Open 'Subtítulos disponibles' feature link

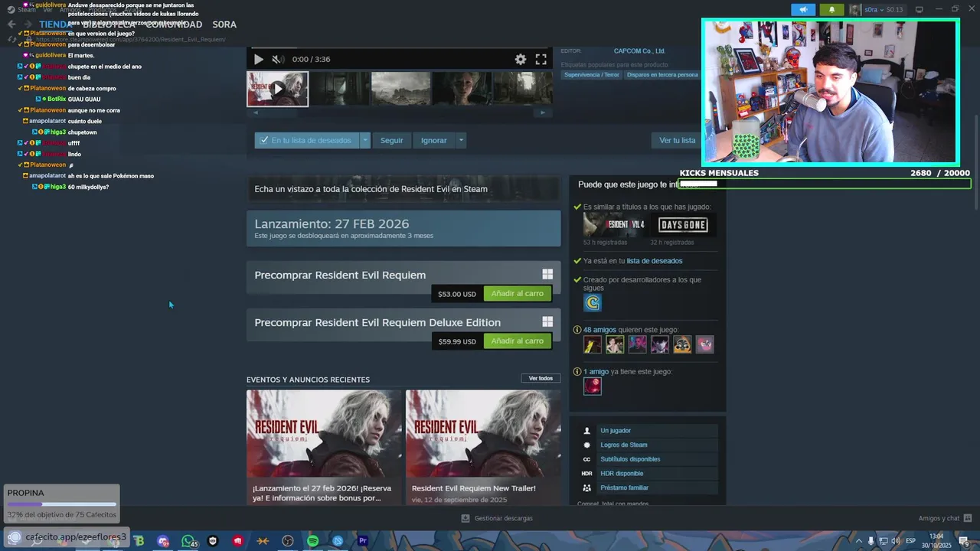(630, 459)
